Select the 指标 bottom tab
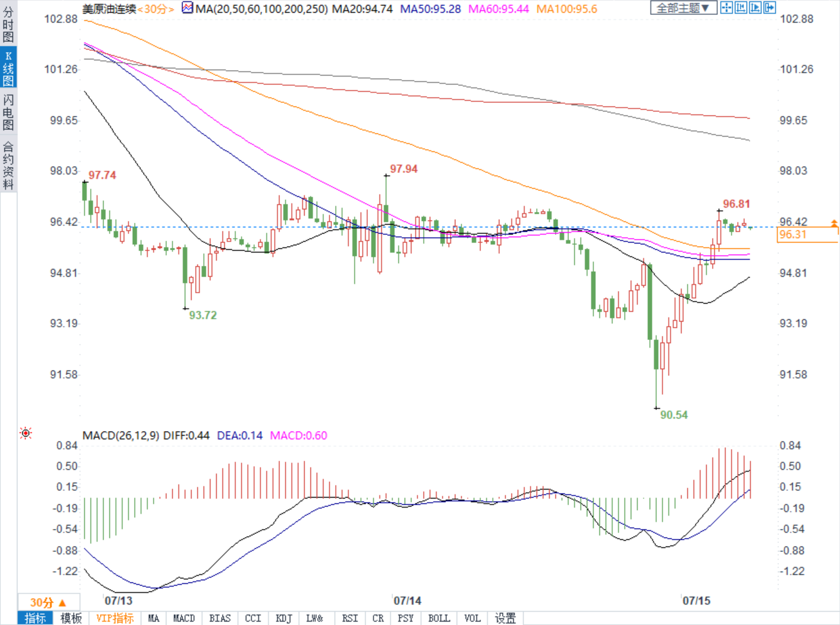Screen dimensions: 840x625 35,618
